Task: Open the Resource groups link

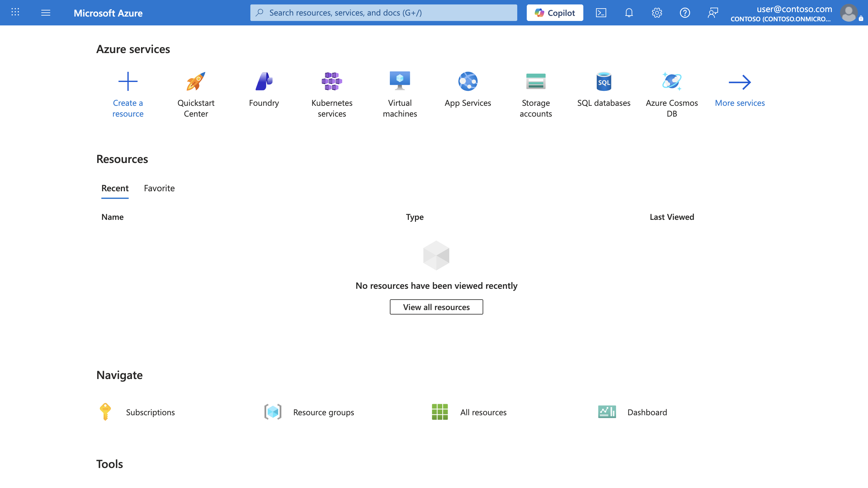Action: tap(323, 412)
